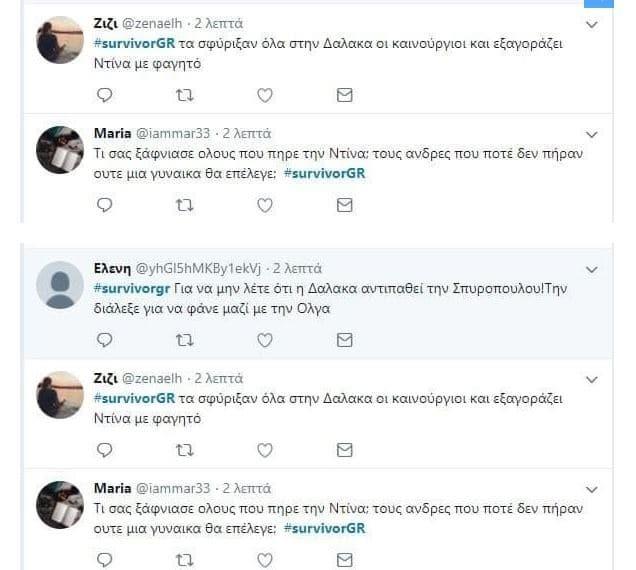Like Ελενη's tweet about Δαλακα

coord(265,340)
